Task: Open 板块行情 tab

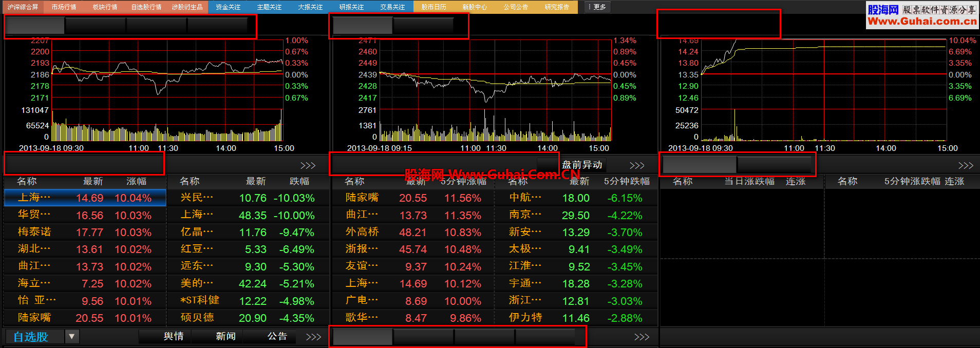Action: click(x=105, y=7)
